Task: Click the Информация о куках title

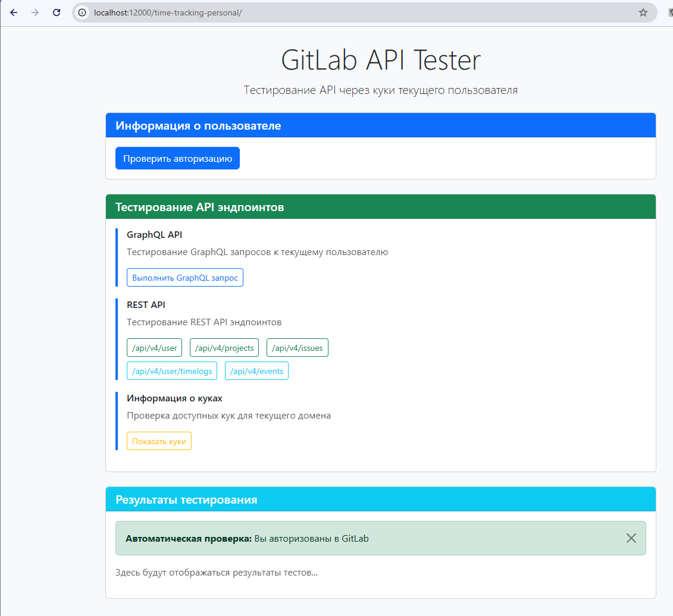Action: coord(175,398)
